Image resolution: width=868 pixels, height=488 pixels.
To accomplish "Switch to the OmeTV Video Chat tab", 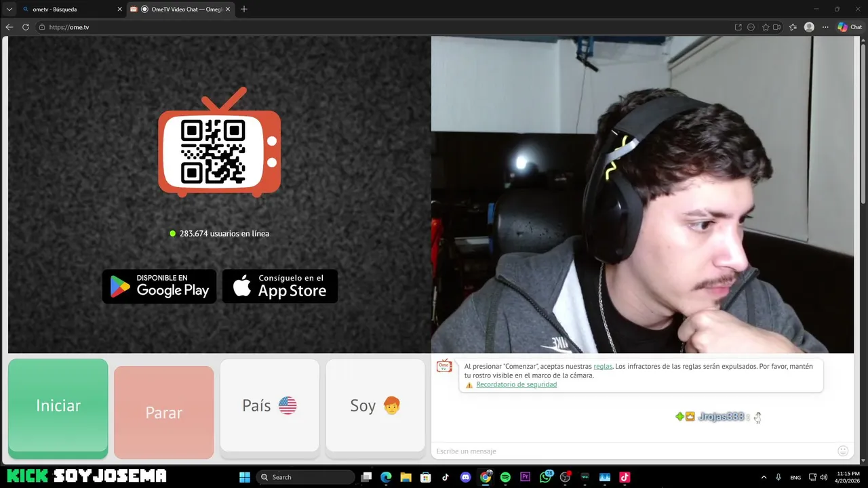I will point(180,9).
